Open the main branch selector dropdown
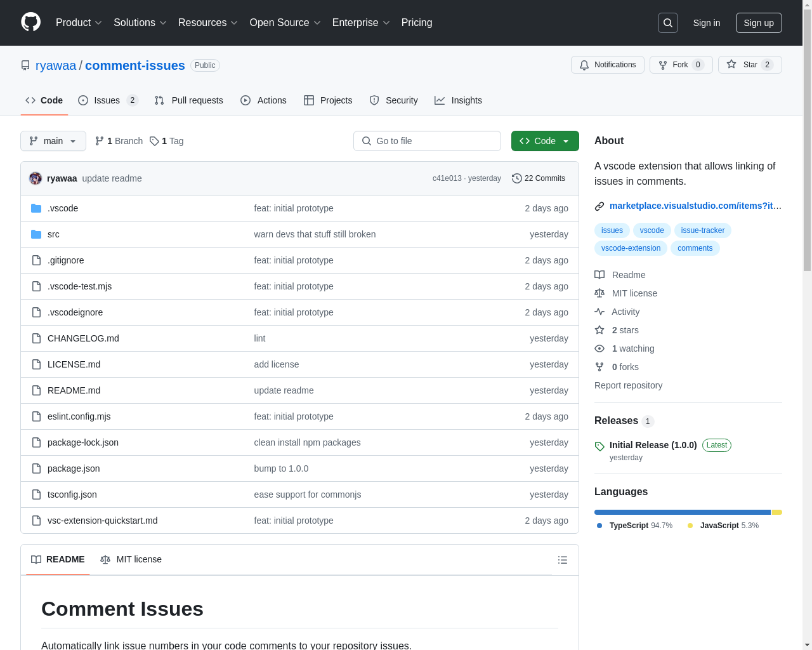 click(x=53, y=141)
